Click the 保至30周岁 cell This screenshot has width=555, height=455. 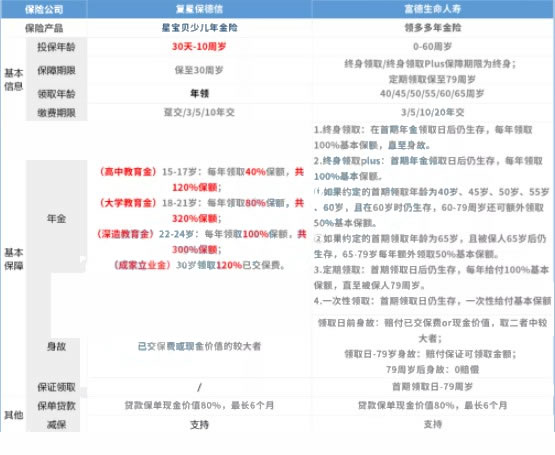199,70
